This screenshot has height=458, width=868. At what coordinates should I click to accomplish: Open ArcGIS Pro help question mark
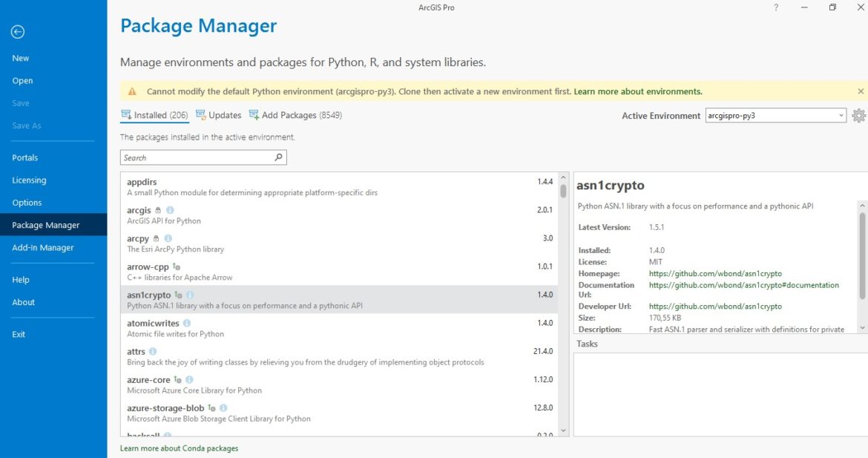click(776, 7)
